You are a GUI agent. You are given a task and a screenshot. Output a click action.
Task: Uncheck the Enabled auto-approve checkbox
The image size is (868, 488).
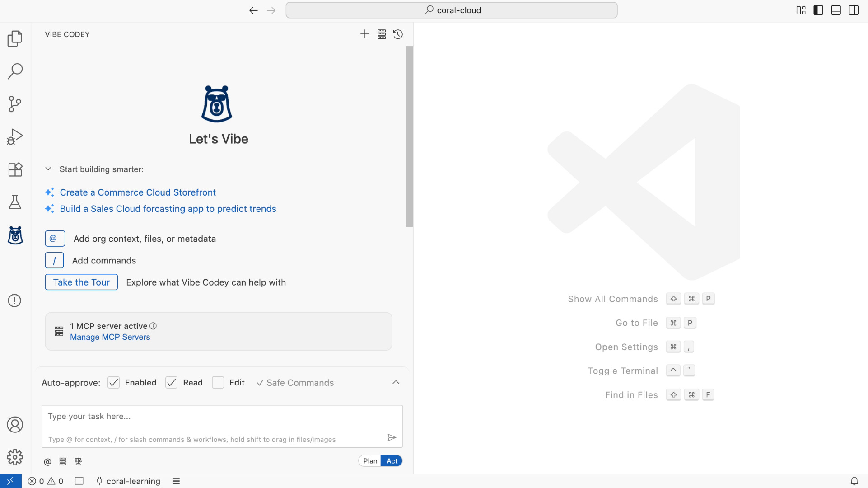(114, 383)
